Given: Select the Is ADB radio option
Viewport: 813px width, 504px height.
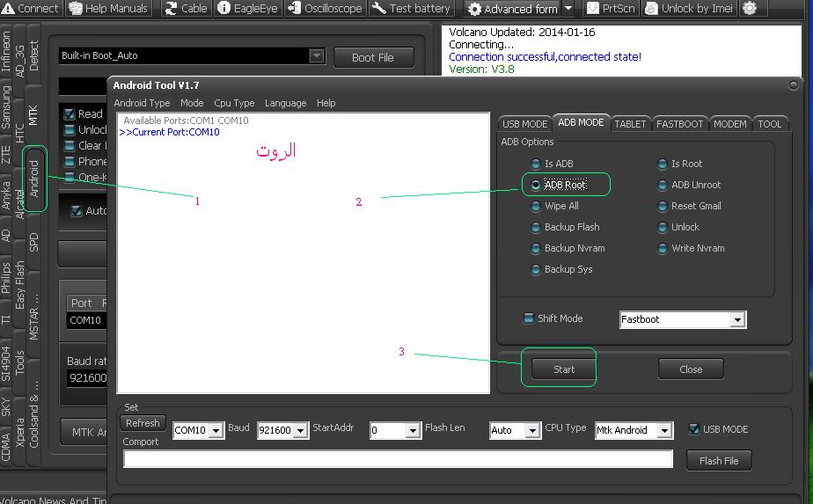Looking at the screenshot, I should pyautogui.click(x=536, y=164).
